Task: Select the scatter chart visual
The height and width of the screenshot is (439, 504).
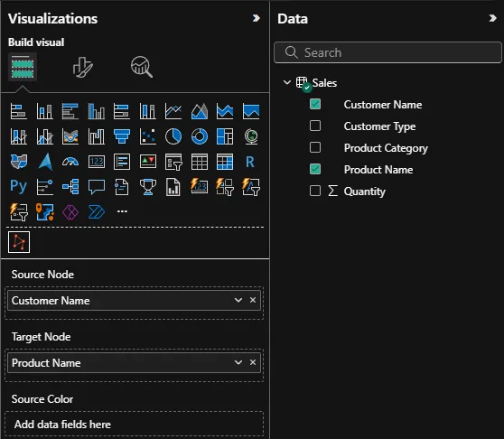Action: tap(147, 136)
